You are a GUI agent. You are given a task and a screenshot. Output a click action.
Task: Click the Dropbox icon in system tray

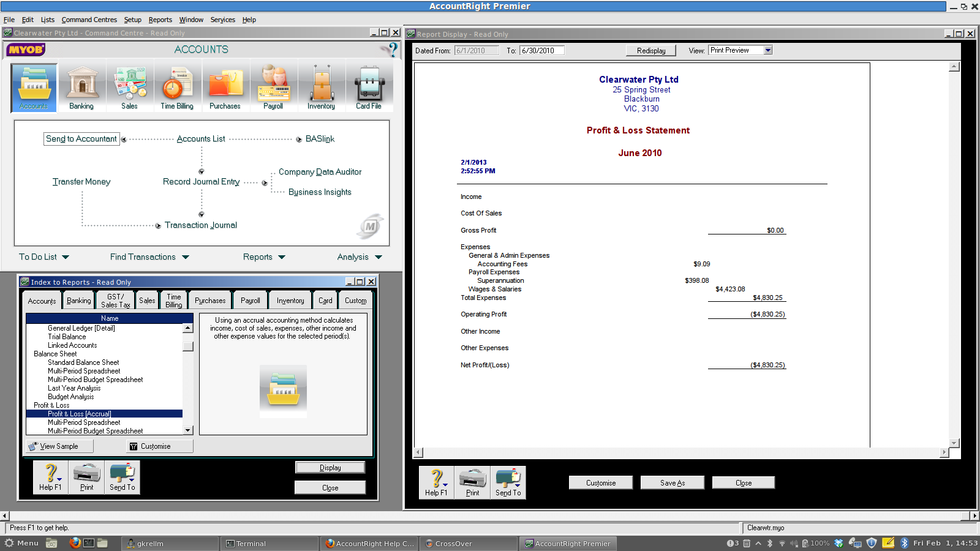tap(839, 543)
